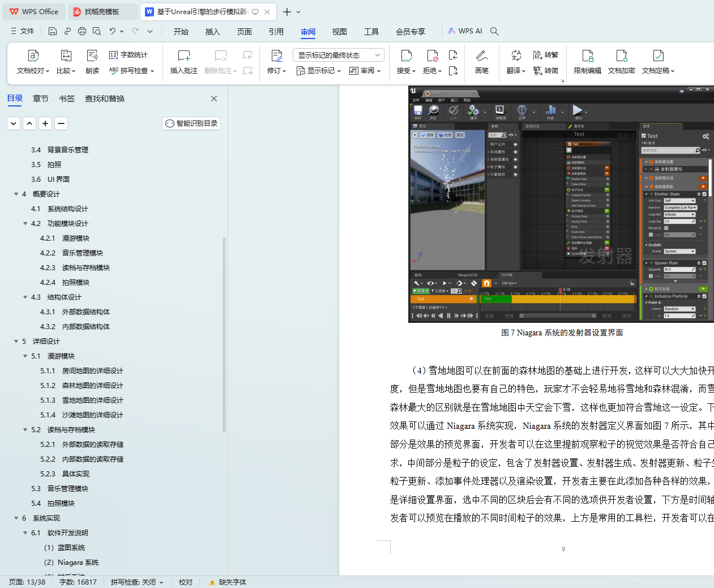The width and height of the screenshot is (714, 588).
Task: Collapse the 5.1 漫游模块 outline section
Action: click(x=25, y=356)
